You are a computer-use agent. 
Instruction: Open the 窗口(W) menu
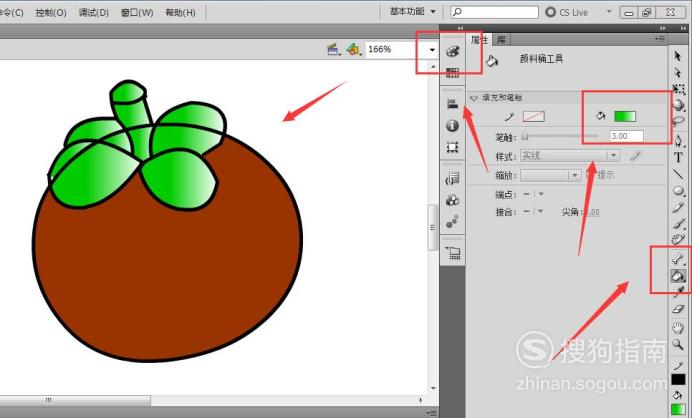pyautogui.click(x=137, y=13)
